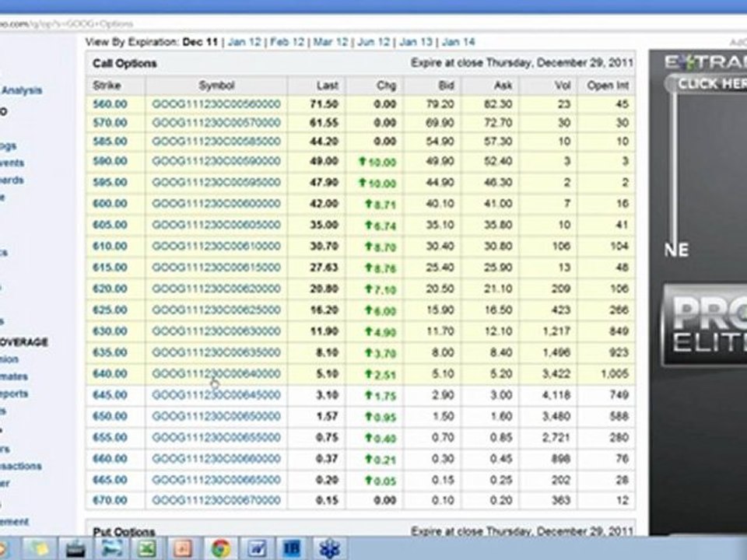Open PowerPoint from the taskbar
747x560 pixels.
tap(182, 548)
